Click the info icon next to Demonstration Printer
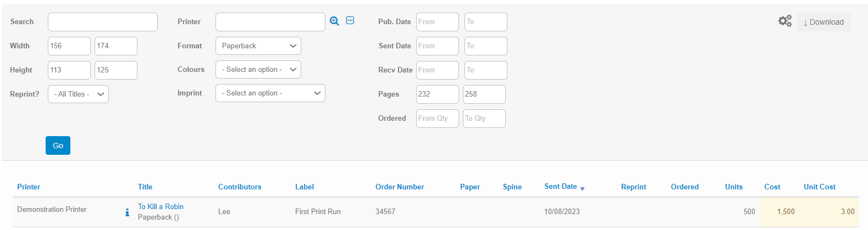This screenshot has height=230, width=868. (128, 212)
